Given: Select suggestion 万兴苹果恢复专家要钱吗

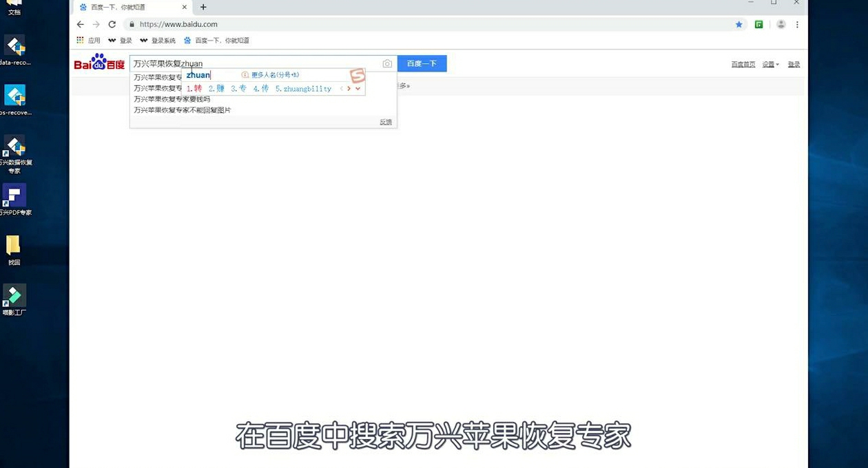Looking at the screenshot, I should [x=172, y=99].
